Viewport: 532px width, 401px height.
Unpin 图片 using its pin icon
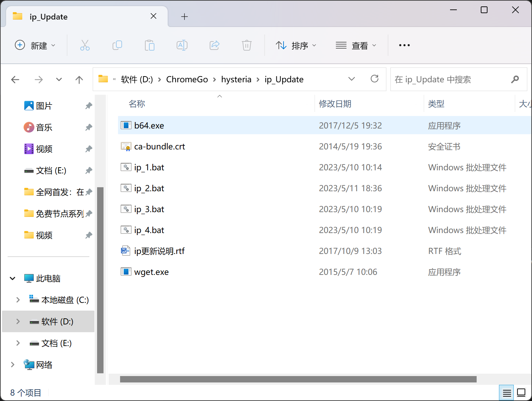click(89, 106)
